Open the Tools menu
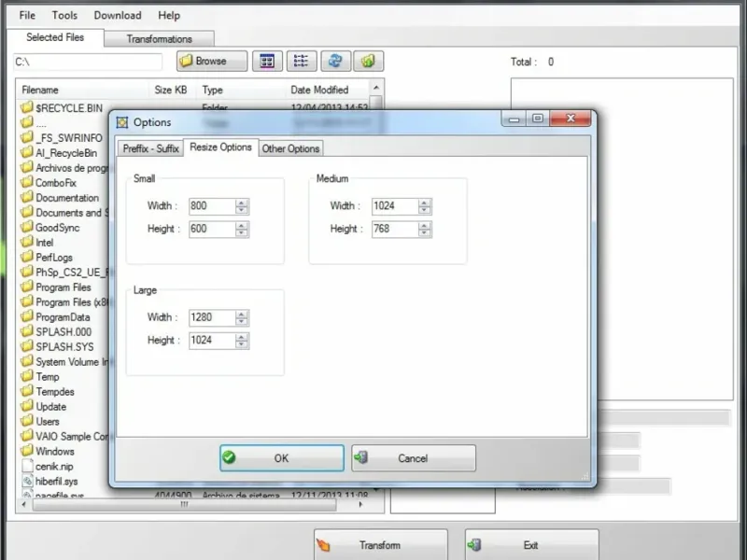This screenshot has height=560, width=747. [64, 15]
